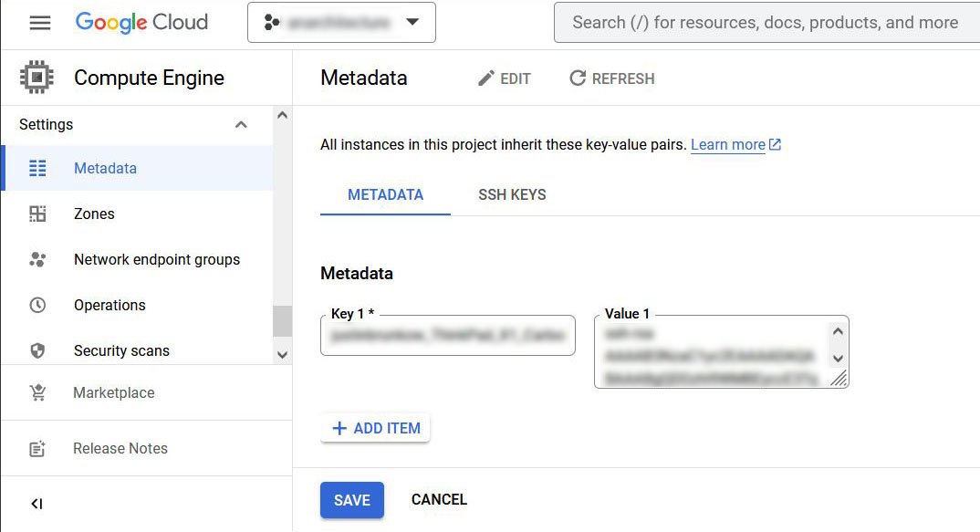Click the Release Notes icon
Viewport: 980px width, 532px height.
pyautogui.click(x=37, y=449)
